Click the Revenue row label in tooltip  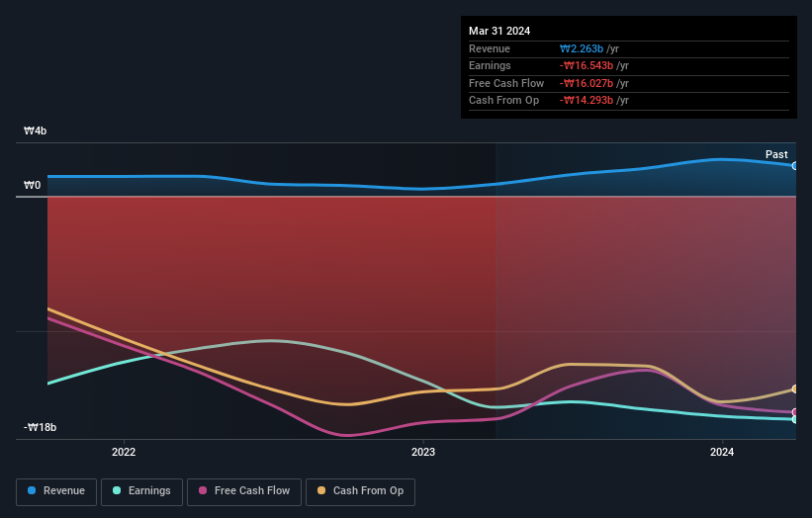point(490,48)
